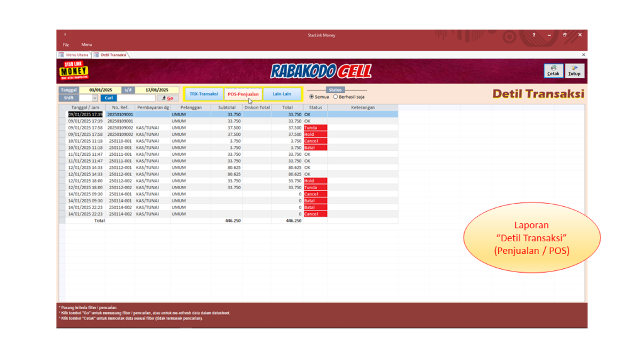
Task: Click the end date field 17/01/2025
Action: click(157, 90)
